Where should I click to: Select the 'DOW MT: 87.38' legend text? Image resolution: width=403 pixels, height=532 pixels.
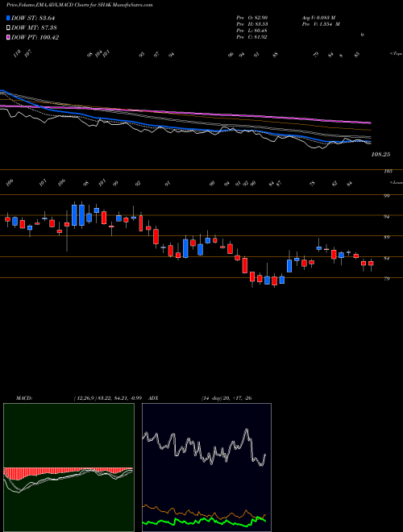[33, 27]
